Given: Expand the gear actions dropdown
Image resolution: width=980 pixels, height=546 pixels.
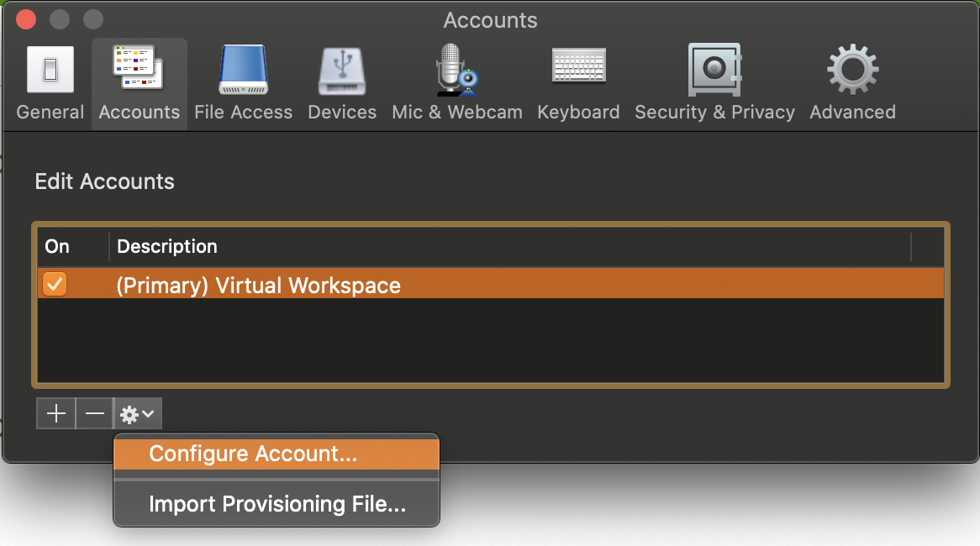Looking at the screenshot, I should click(x=138, y=414).
